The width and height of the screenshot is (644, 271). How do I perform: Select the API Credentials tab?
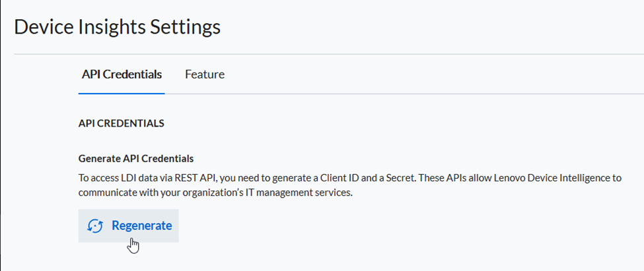[122, 75]
